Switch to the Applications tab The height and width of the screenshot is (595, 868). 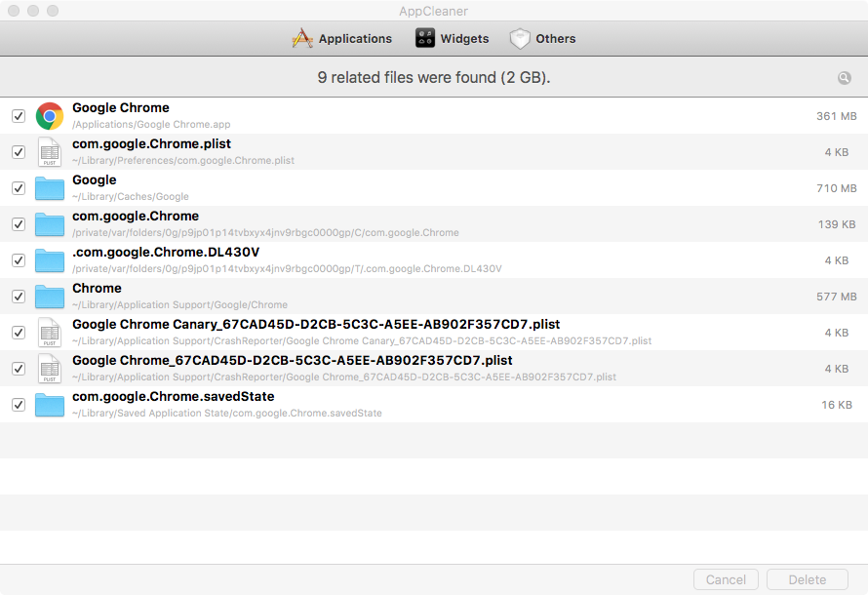coord(341,38)
